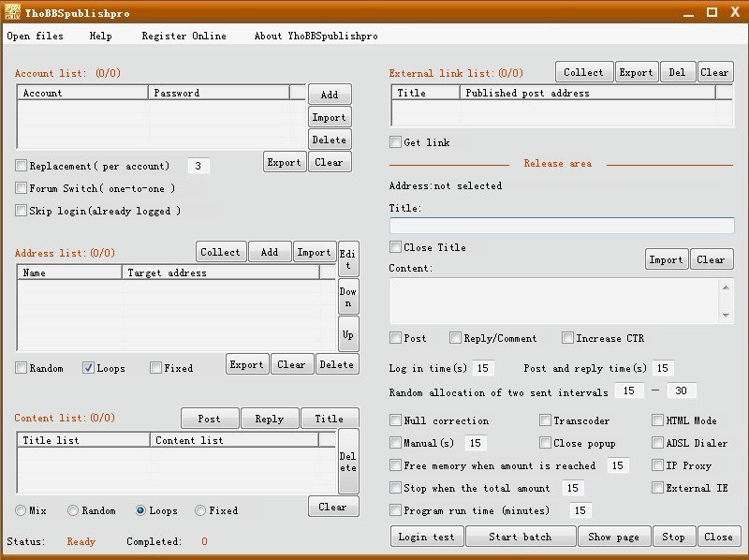Import accounts into Account list
The height and width of the screenshot is (560, 749).
click(x=329, y=116)
